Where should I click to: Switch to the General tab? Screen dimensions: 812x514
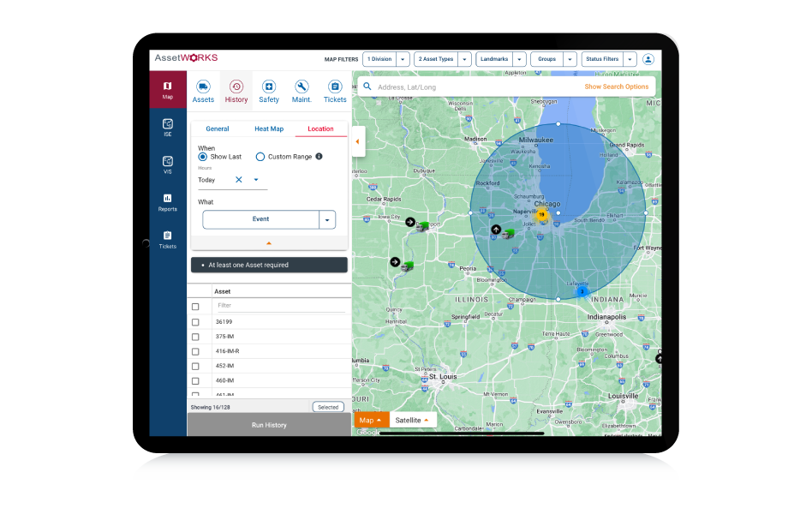[x=218, y=128]
